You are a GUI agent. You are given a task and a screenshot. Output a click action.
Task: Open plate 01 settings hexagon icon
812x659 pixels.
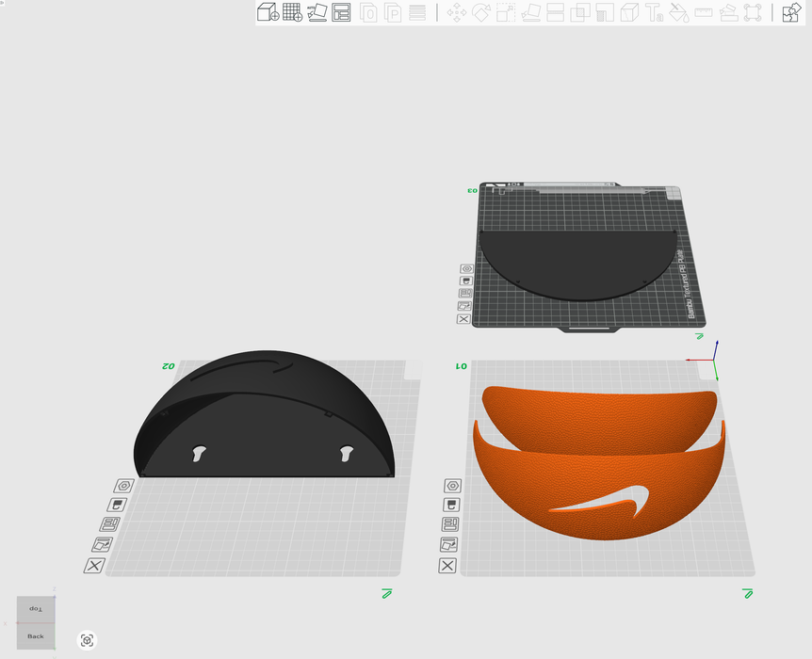(x=453, y=486)
